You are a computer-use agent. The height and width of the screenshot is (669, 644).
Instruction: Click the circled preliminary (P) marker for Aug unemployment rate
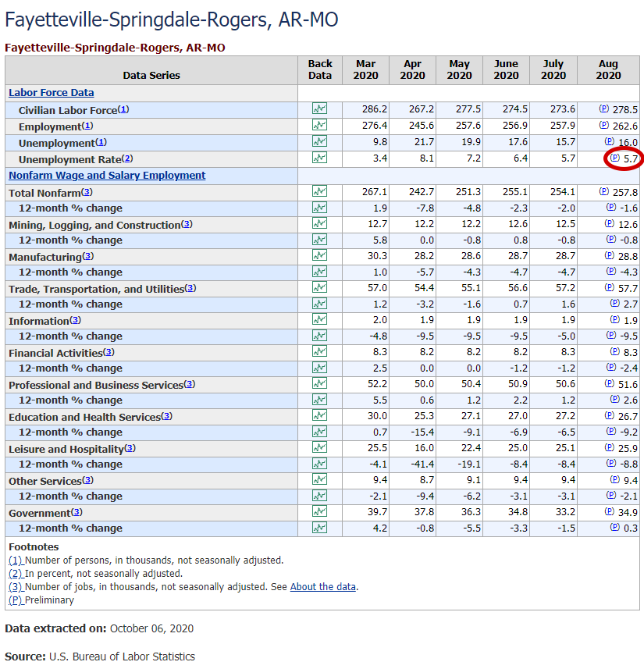point(614,158)
